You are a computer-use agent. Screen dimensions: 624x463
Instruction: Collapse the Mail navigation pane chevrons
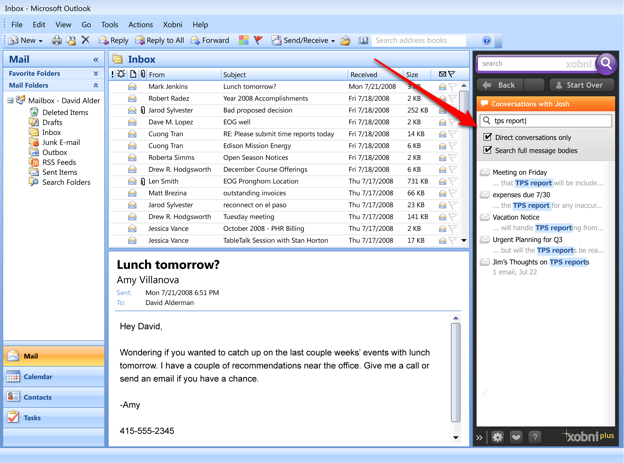[96, 60]
